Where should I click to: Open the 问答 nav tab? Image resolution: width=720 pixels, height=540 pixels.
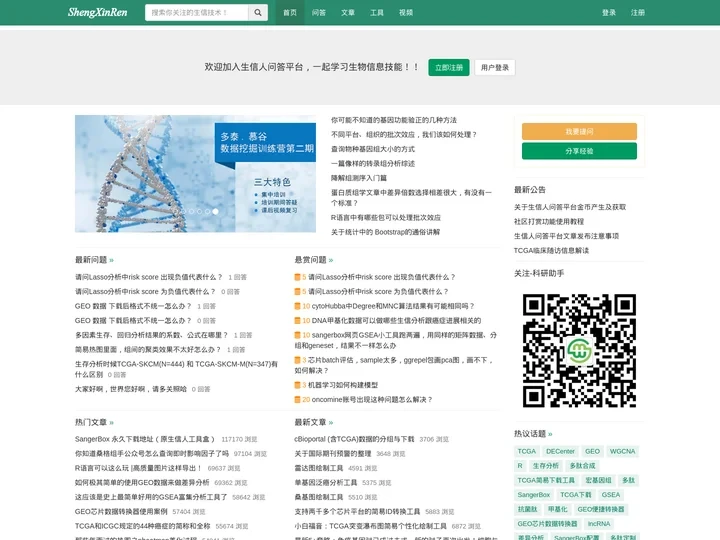tap(319, 13)
